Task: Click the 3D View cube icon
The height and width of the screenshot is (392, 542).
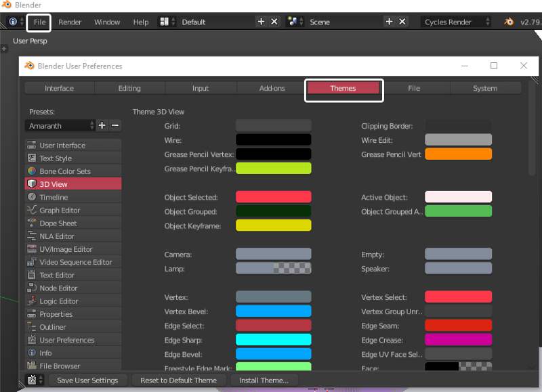Action: coord(31,183)
